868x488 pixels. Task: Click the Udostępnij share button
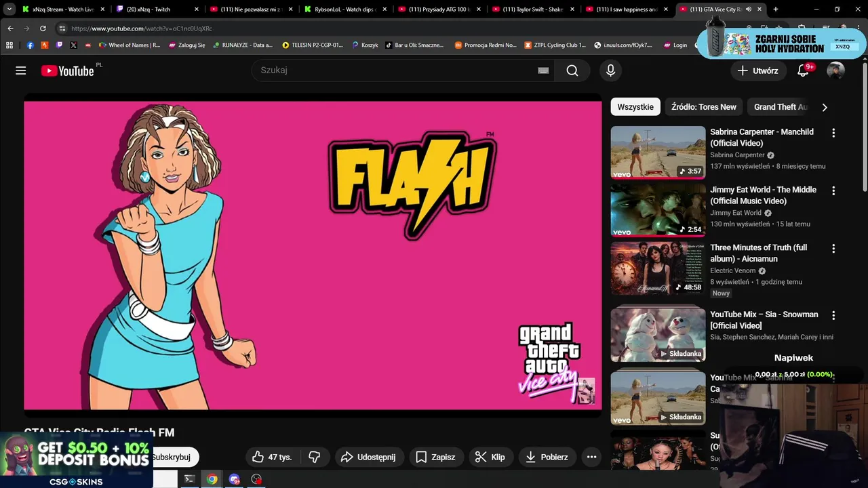tap(368, 457)
